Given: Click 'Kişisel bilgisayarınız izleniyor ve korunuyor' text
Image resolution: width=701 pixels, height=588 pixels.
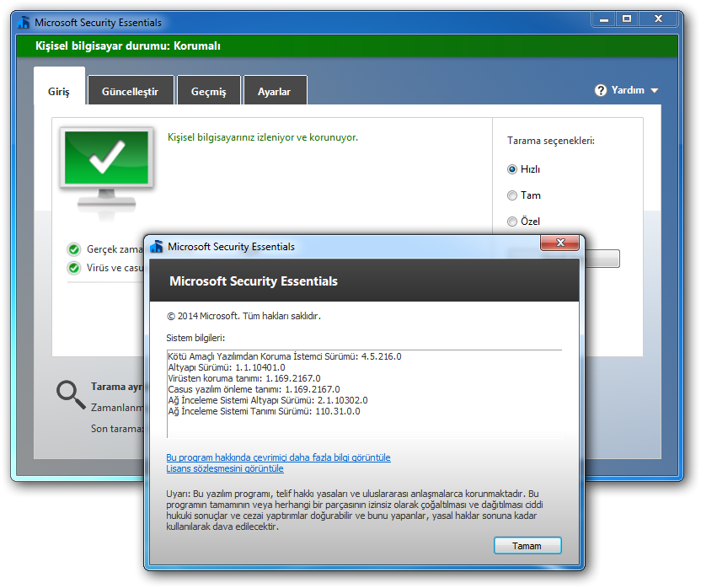Looking at the screenshot, I should pyautogui.click(x=263, y=137).
